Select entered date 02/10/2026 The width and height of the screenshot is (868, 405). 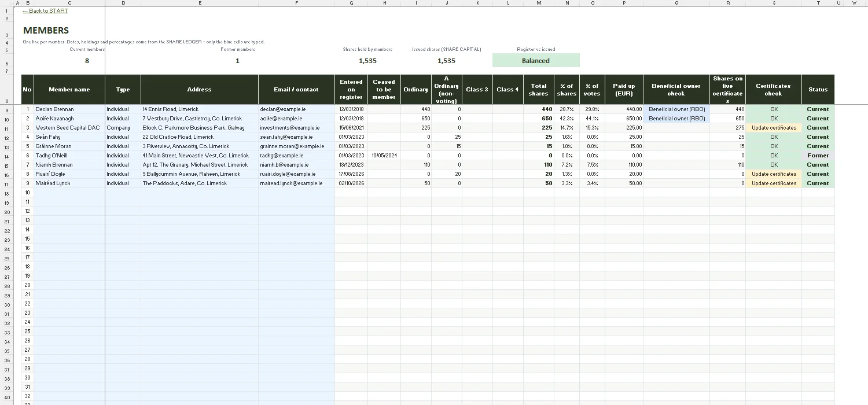click(x=351, y=183)
